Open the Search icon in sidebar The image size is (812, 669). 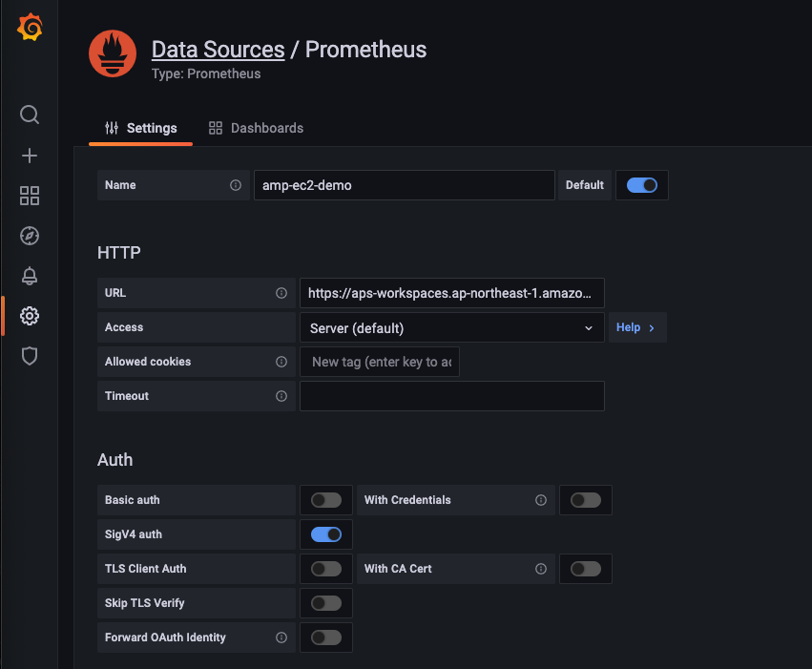[30, 115]
